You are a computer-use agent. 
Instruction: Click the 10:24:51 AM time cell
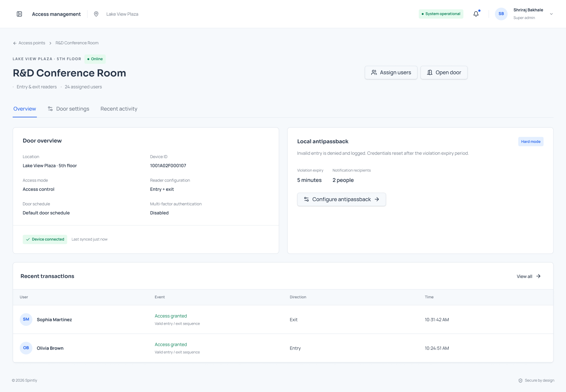[437, 348]
